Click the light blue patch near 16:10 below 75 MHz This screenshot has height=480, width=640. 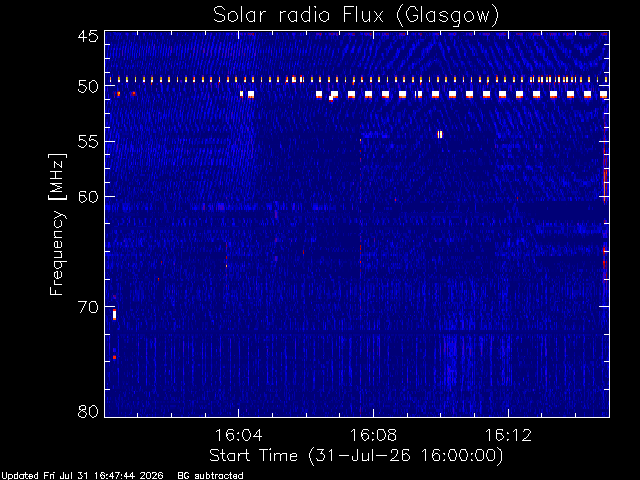[451, 359]
